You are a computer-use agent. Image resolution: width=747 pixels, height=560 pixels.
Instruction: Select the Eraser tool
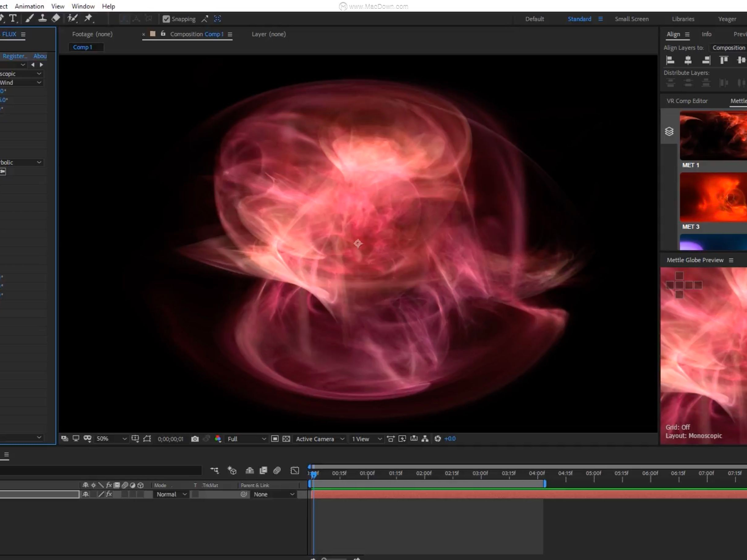(x=55, y=18)
